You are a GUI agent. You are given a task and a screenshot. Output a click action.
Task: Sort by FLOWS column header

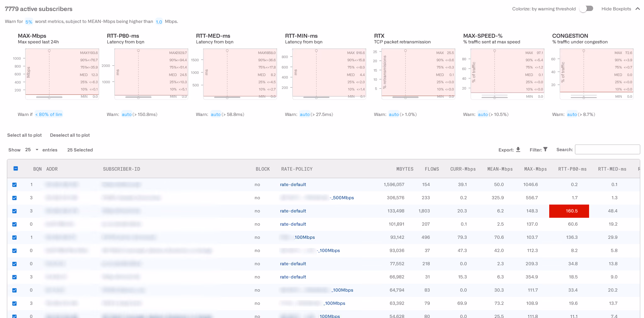click(x=432, y=169)
